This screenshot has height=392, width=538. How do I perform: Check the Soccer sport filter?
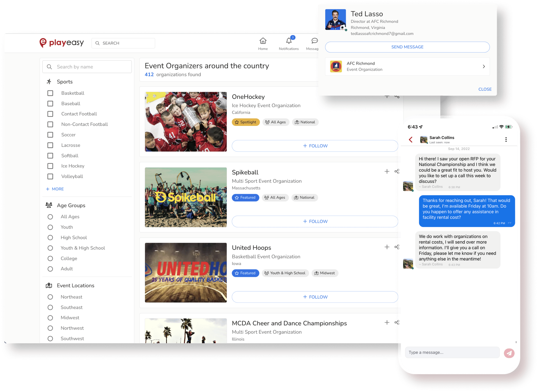50,135
